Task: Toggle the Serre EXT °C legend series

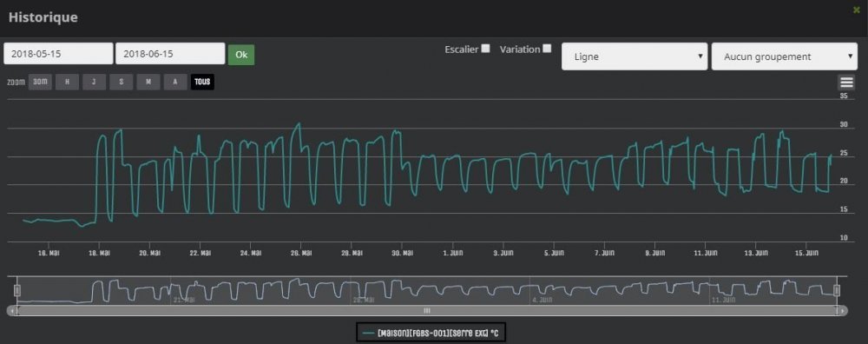Action: tap(431, 334)
